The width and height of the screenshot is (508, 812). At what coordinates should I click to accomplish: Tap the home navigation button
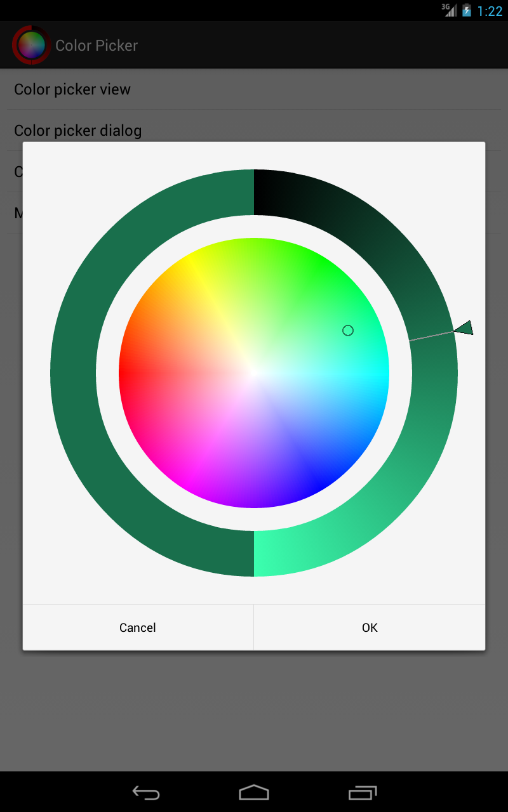(254, 792)
